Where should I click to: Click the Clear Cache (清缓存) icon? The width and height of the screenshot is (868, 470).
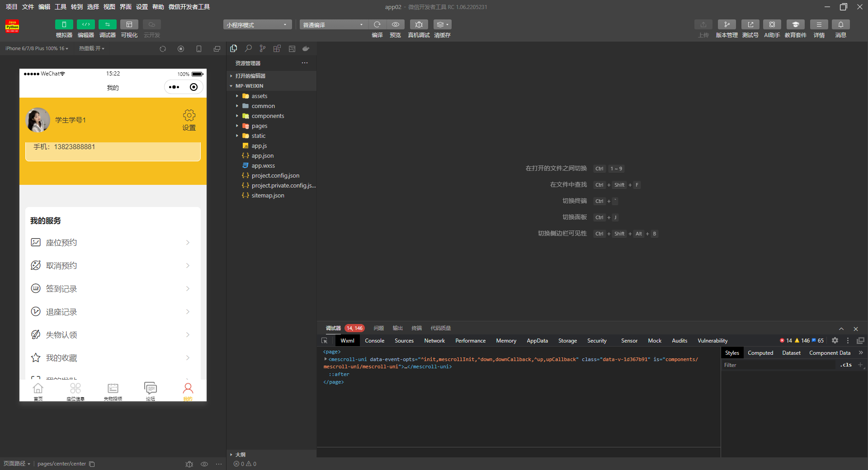(442, 24)
